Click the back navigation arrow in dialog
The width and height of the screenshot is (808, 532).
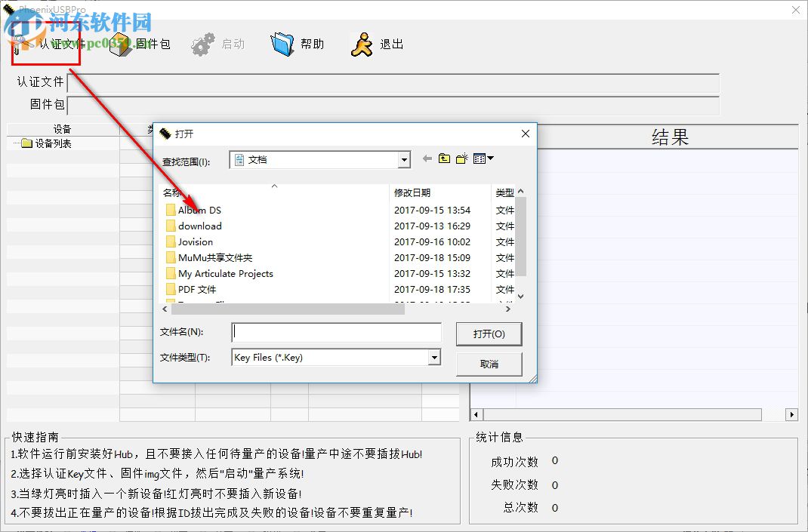[x=427, y=158]
